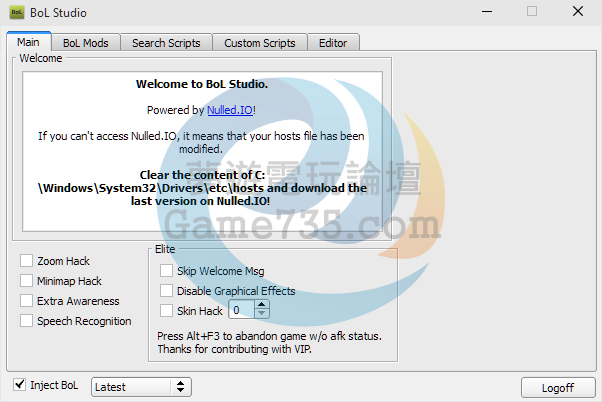Increase Skin Hack value with up arrow
This screenshot has height=402, width=602.
coord(261,305)
